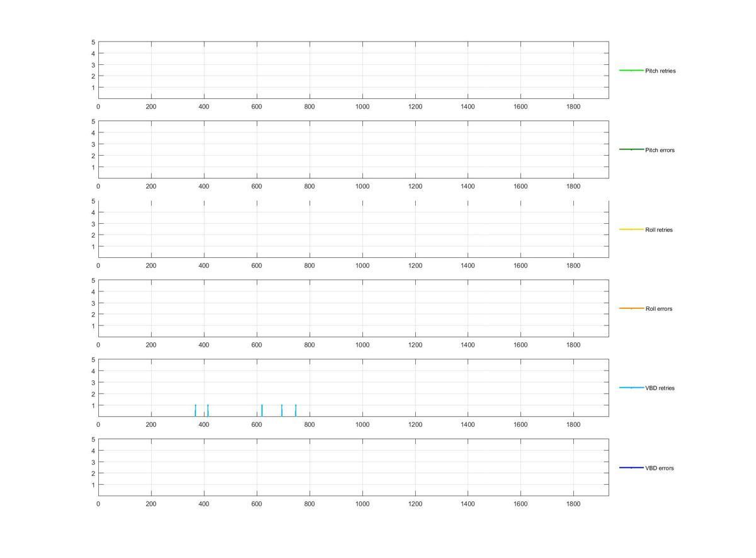Click the VBD retries spike near 700
The image size is (756, 558).
[x=282, y=410]
